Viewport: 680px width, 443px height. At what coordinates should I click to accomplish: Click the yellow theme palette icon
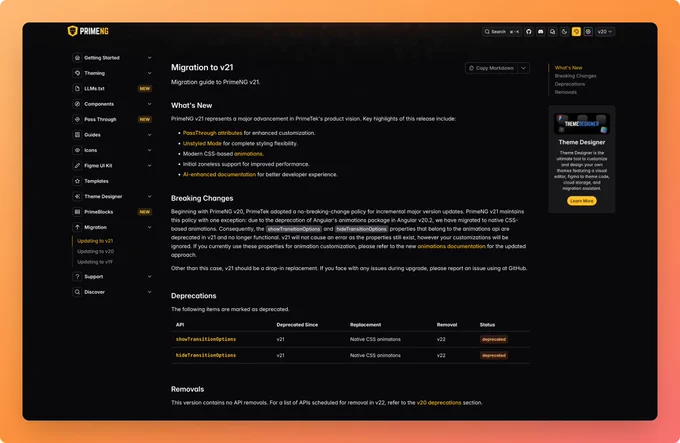coord(576,32)
